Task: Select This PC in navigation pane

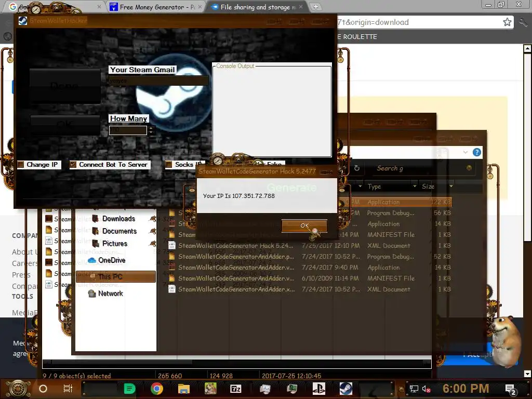Action: click(x=116, y=276)
